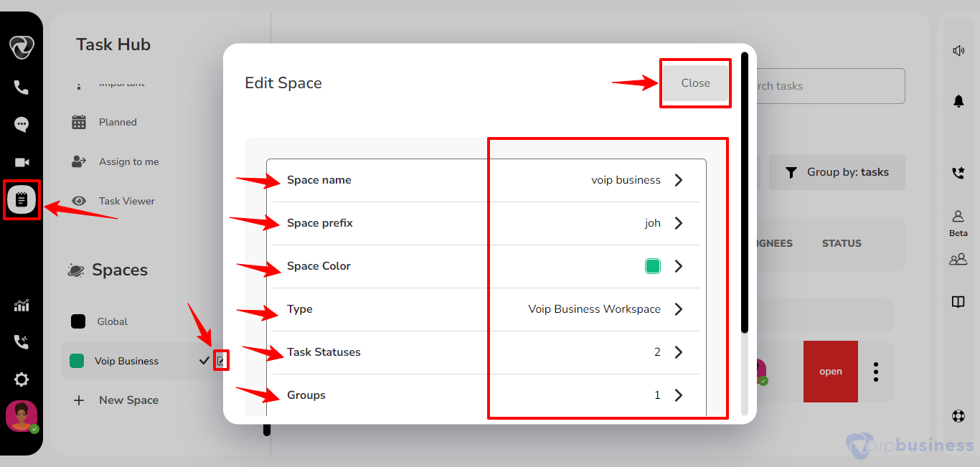Viewport: 980px width, 467px height.
Task: Open notifications via the bell icon
Action: point(958,101)
